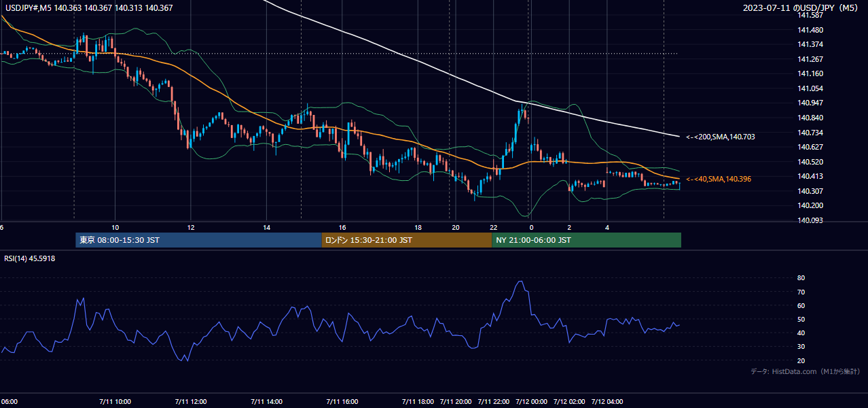Screen dimensions: 868x408
Task: Click the 7/12 04:00 time label
Action: [x=607, y=402]
